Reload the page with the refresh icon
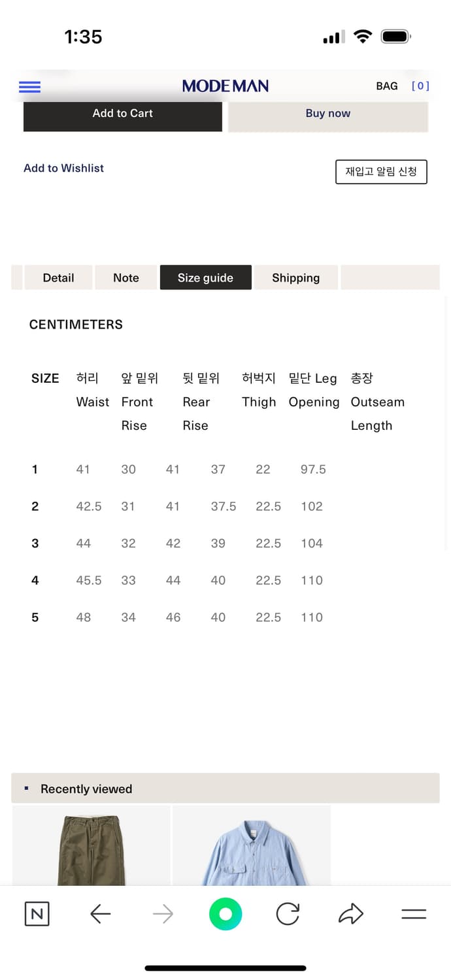 coord(288,914)
